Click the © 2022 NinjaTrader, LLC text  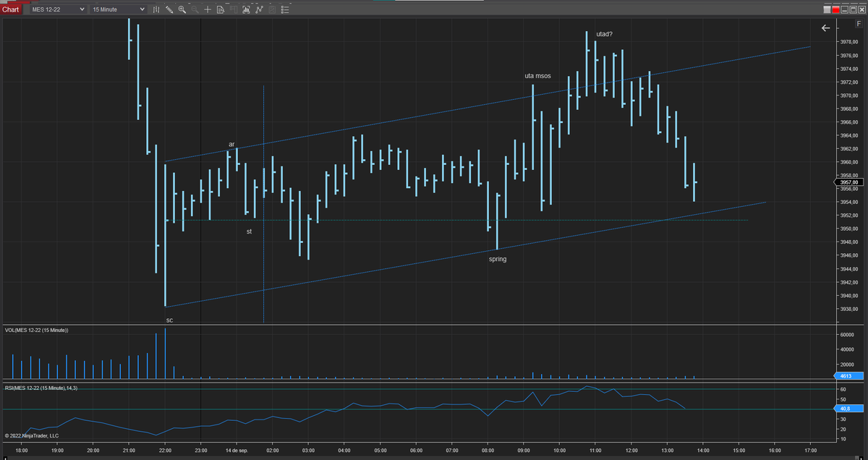31,435
